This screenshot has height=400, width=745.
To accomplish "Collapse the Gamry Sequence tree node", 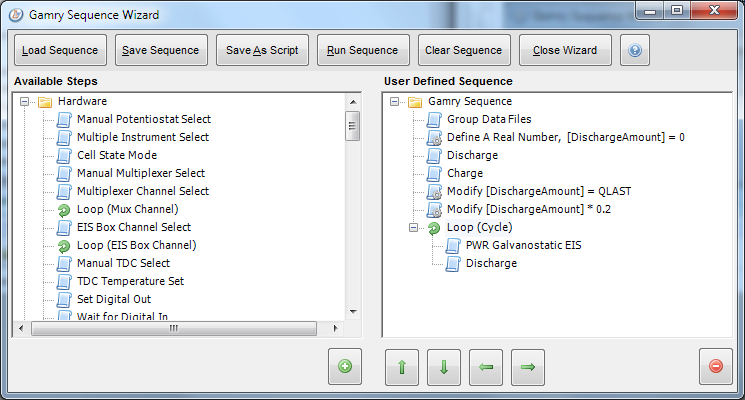I will click(394, 102).
